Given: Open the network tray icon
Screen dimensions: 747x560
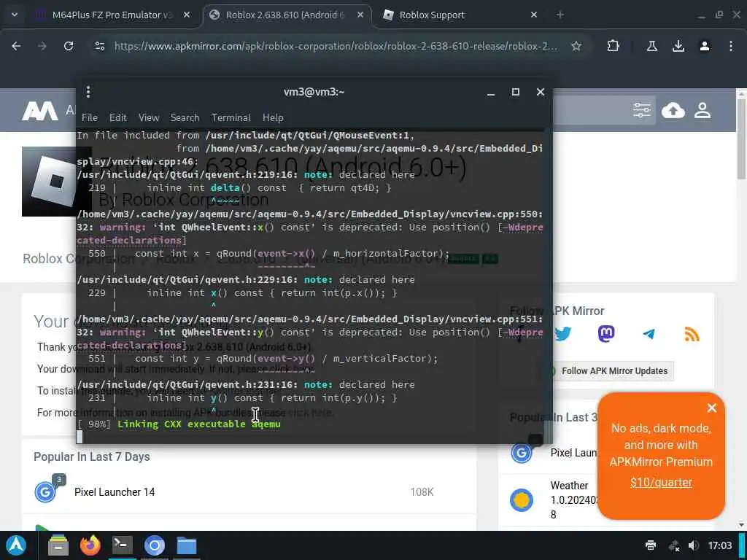Looking at the screenshot, I should tap(673, 545).
